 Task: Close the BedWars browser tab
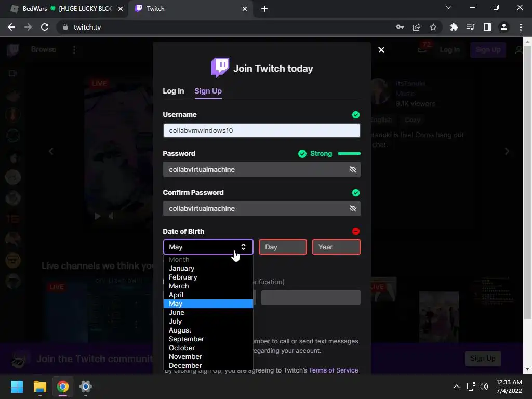pyautogui.click(x=121, y=9)
